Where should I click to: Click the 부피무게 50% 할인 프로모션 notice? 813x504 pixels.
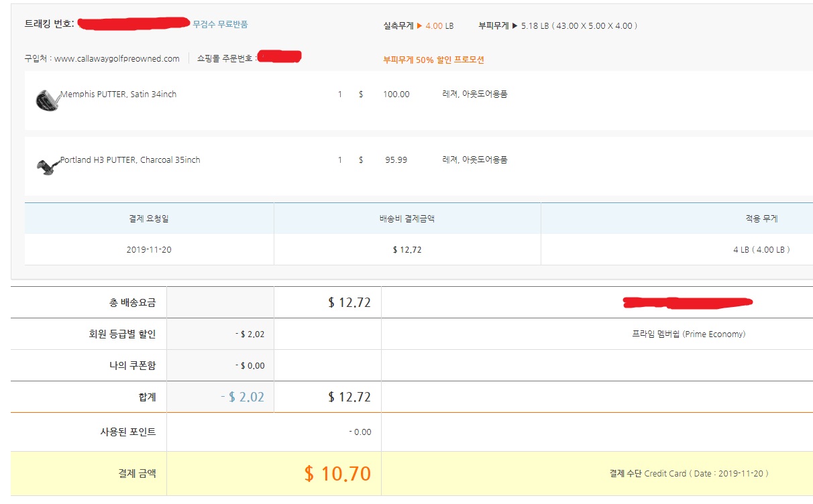pos(433,60)
